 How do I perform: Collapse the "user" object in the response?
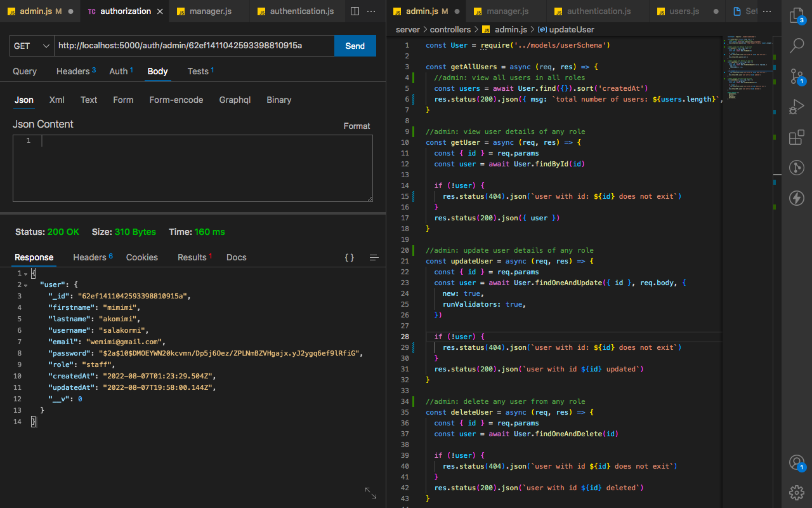click(25, 285)
